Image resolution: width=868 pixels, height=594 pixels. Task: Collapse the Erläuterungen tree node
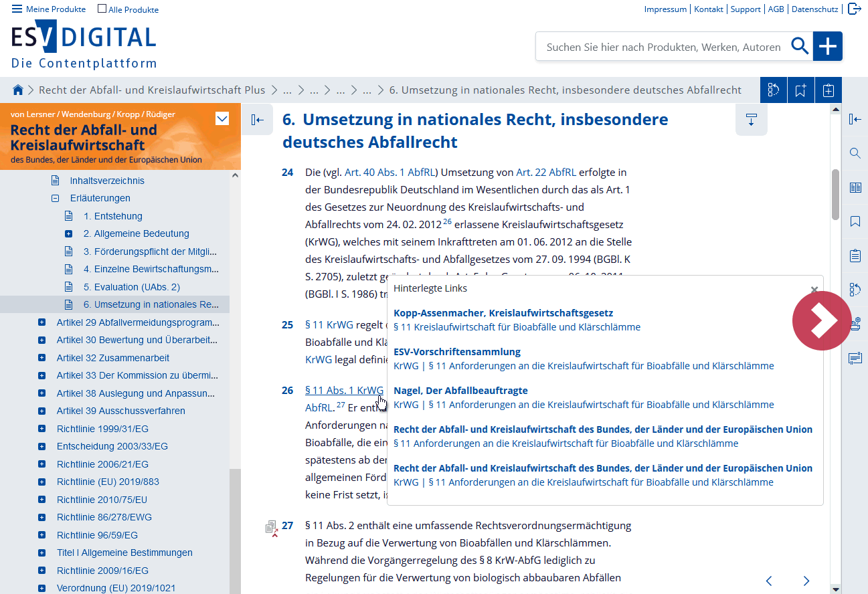pyautogui.click(x=56, y=198)
